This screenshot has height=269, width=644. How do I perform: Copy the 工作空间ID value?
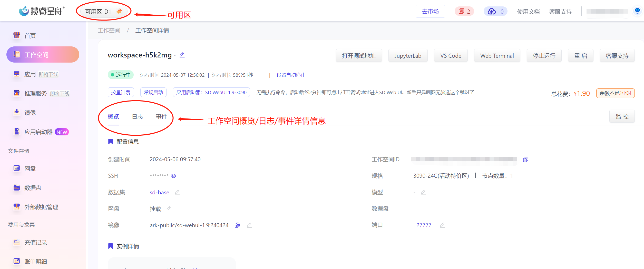(x=525, y=160)
